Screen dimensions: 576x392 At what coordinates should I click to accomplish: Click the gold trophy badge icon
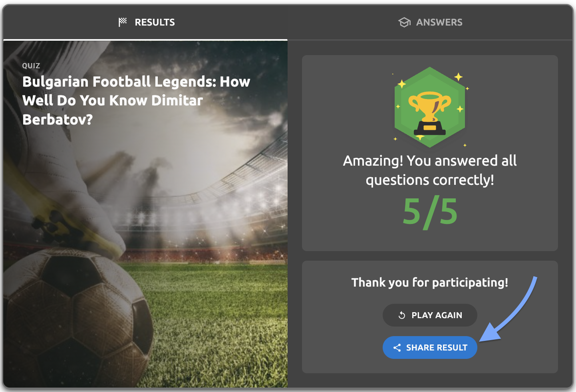point(430,107)
